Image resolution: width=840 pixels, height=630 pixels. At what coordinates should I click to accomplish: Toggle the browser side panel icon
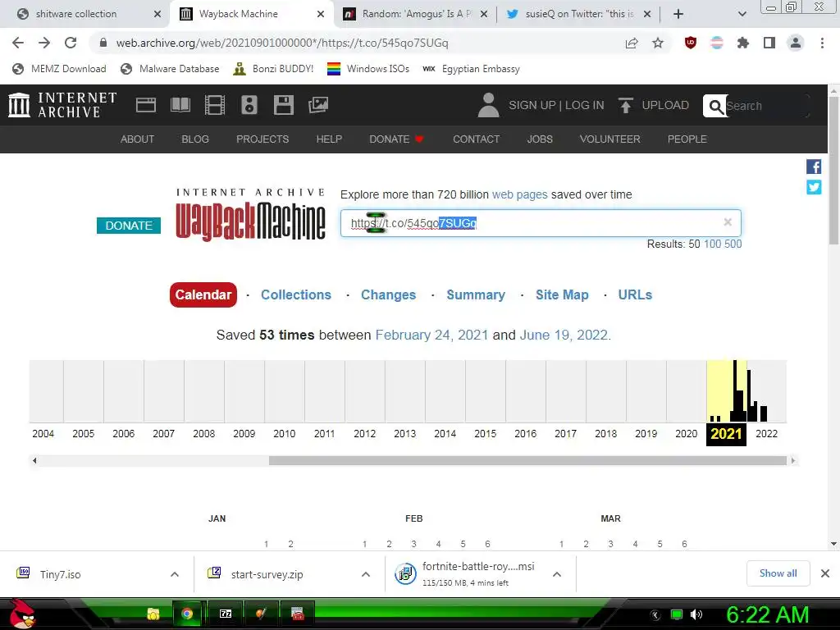pos(769,43)
